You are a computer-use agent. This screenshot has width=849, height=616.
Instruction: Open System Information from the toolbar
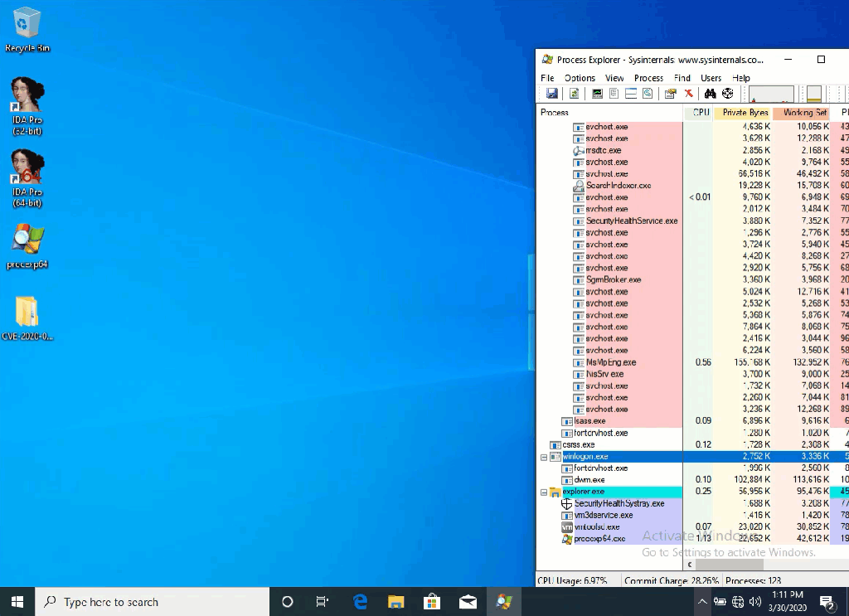click(597, 94)
